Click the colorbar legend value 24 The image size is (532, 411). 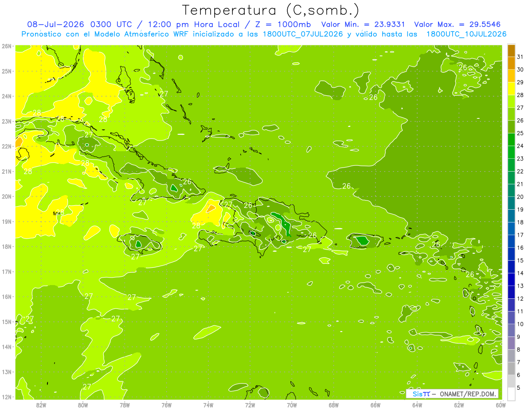[520, 146]
